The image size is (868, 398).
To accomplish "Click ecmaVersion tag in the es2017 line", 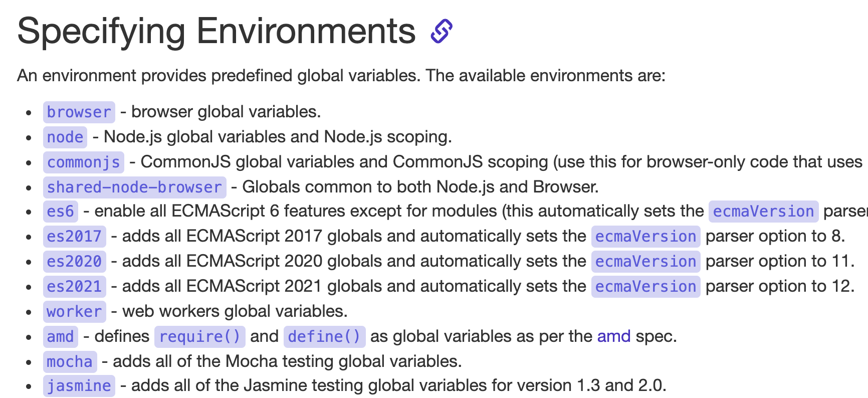I will point(645,236).
